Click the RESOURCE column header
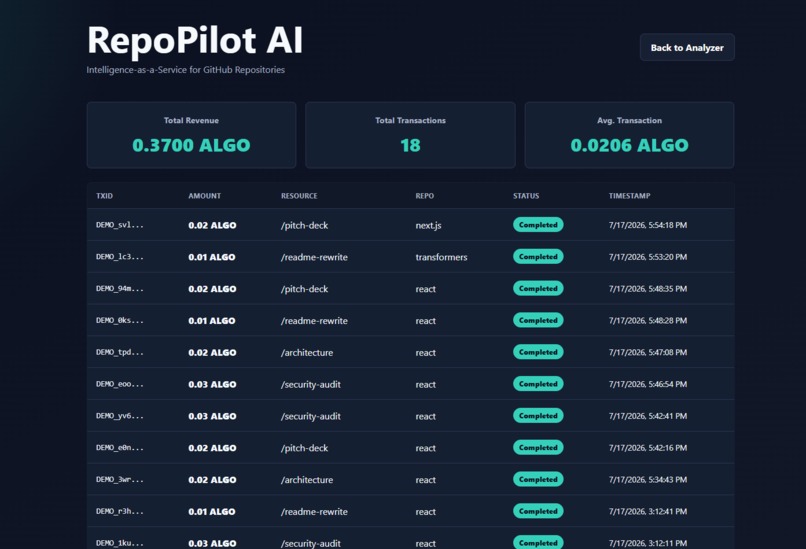This screenshot has height=549, width=806. coord(299,196)
